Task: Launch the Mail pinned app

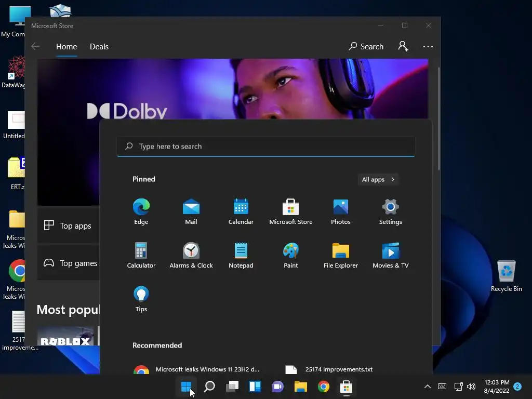Action: (191, 212)
